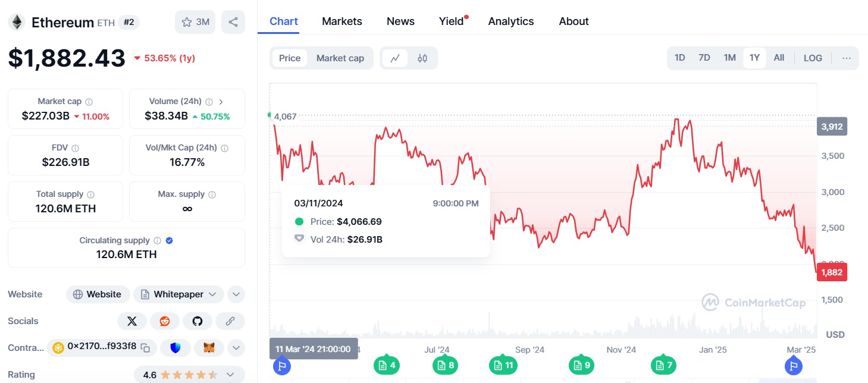This screenshot has height=383, width=868.
Task: Open the Ethereum Website link
Action: point(98,294)
